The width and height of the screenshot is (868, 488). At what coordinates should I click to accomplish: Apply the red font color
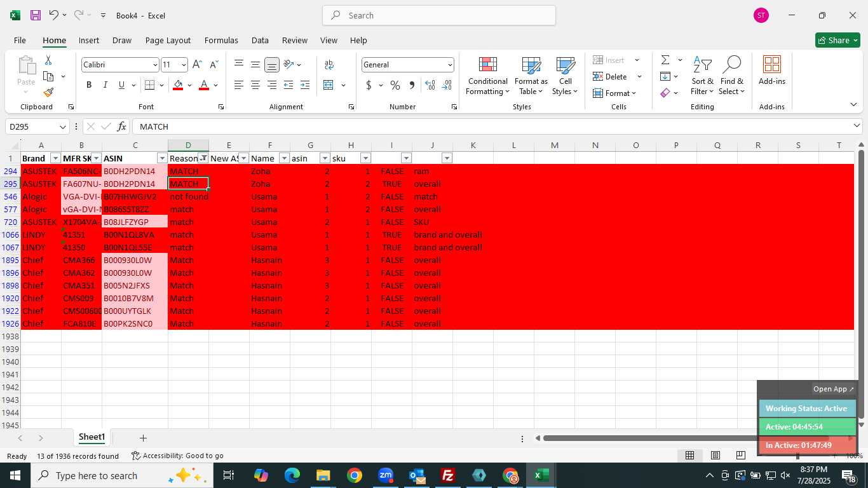[204, 85]
